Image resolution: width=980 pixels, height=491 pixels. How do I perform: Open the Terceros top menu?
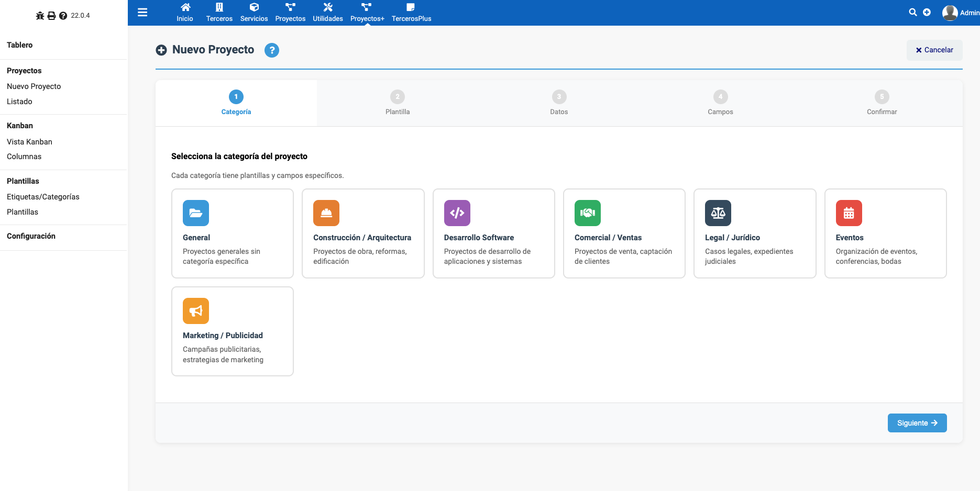(219, 13)
